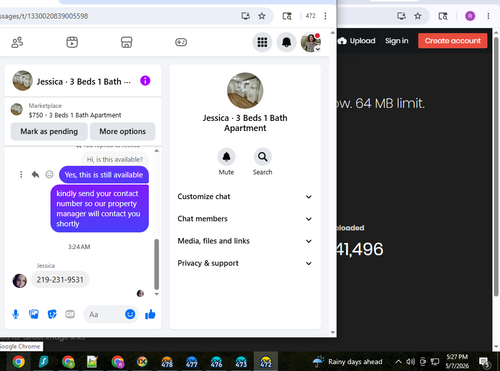Click Upload in the background window
500x371 pixels.
(x=356, y=41)
